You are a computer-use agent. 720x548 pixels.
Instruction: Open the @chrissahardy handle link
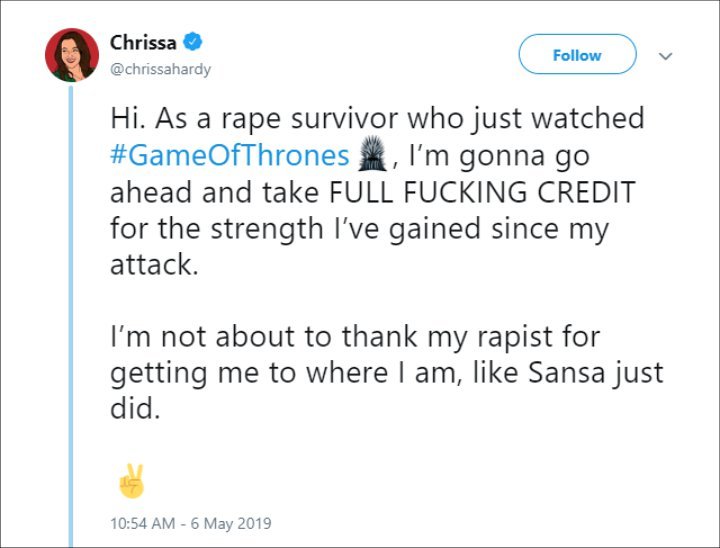[x=160, y=69]
